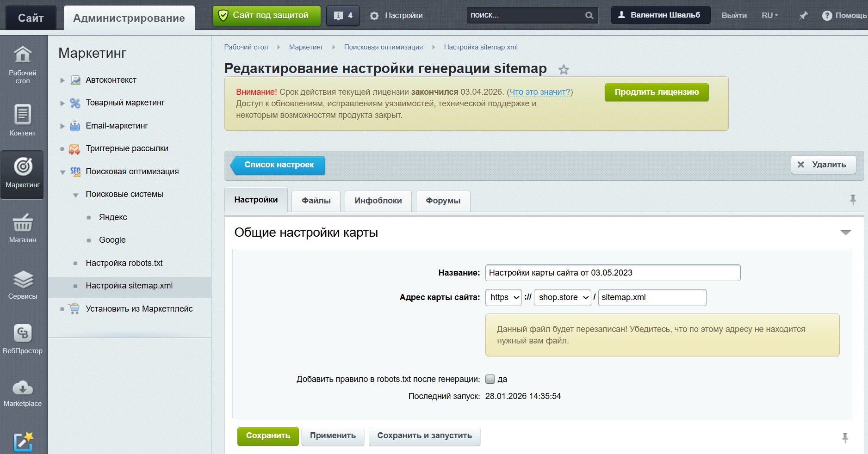Open the Контент sidebar section
Viewport: 868px width, 454px height.
point(23,120)
